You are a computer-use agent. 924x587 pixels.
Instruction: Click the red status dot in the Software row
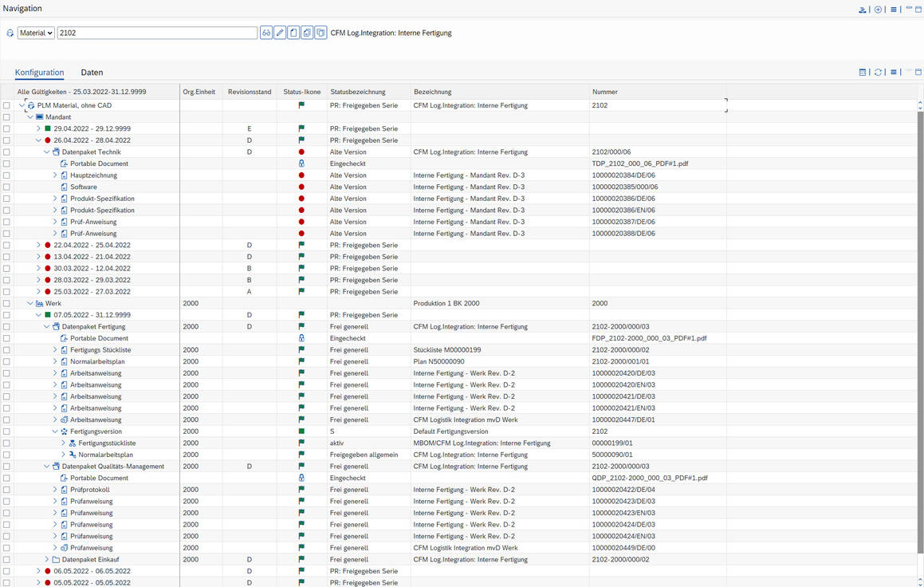click(301, 187)
